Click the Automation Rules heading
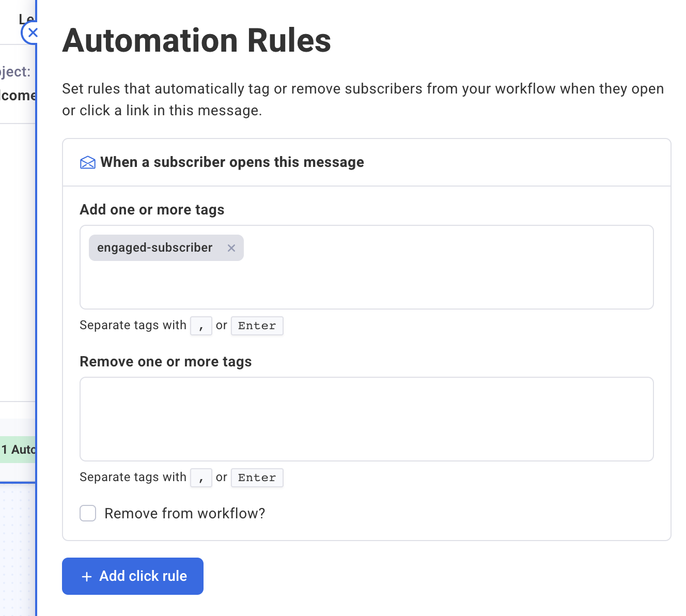The height and width of the screenshot is (616, 686). 196,41
